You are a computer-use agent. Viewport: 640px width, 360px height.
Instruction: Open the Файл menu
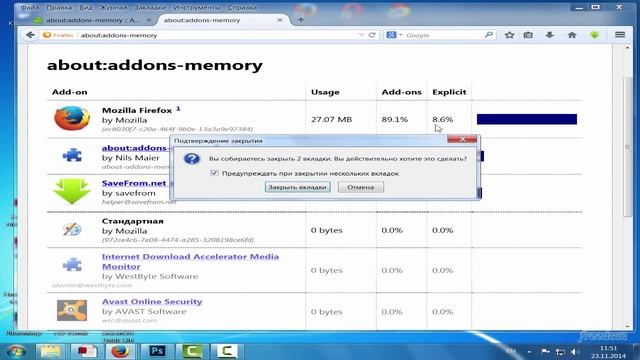(29, 7)
